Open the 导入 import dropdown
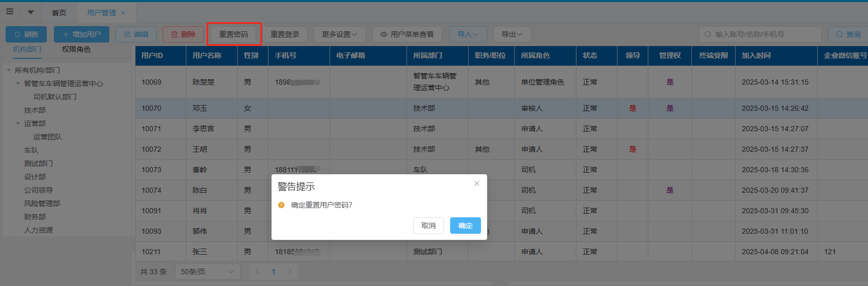The height and width of the screenshot is (286, 868). point(468,34)
